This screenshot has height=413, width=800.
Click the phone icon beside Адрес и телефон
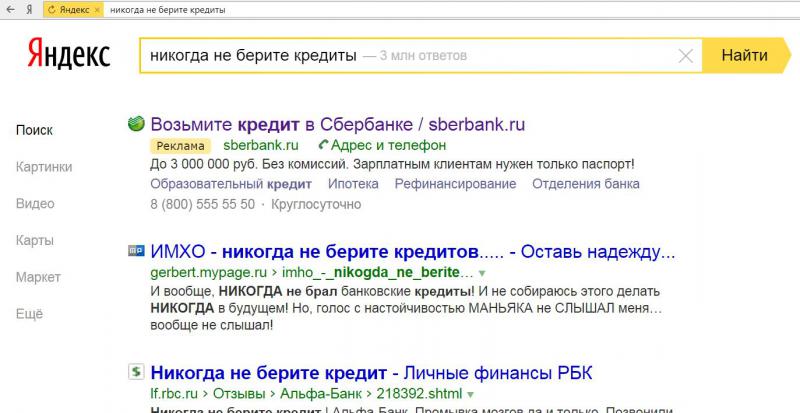323,145
